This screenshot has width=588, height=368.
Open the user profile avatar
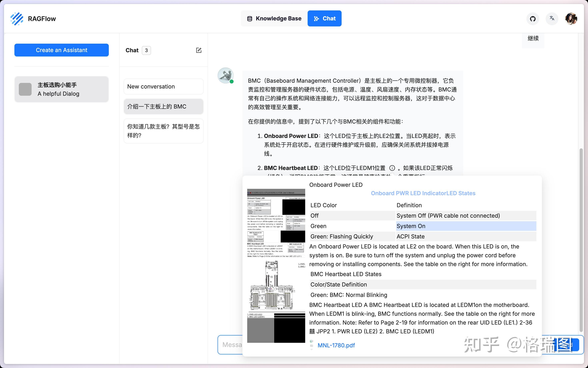point(571,19)
